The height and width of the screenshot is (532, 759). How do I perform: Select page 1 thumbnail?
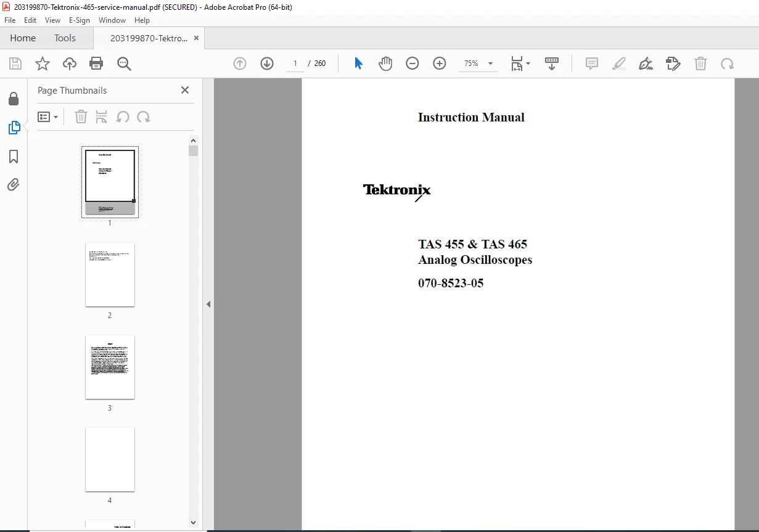pyautogui.click(x=110, y=182)
